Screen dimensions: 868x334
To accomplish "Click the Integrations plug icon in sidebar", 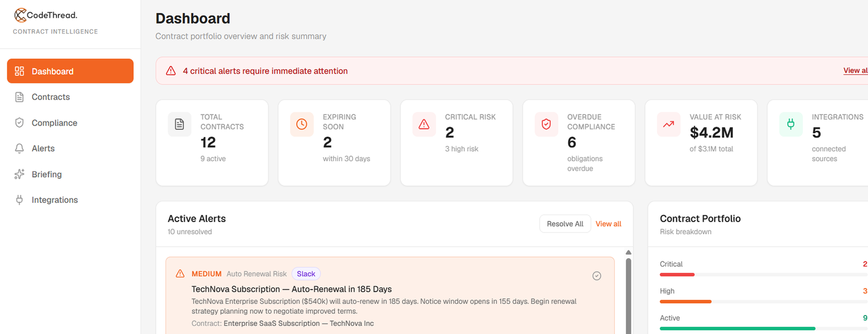I will tap(20, 200).
